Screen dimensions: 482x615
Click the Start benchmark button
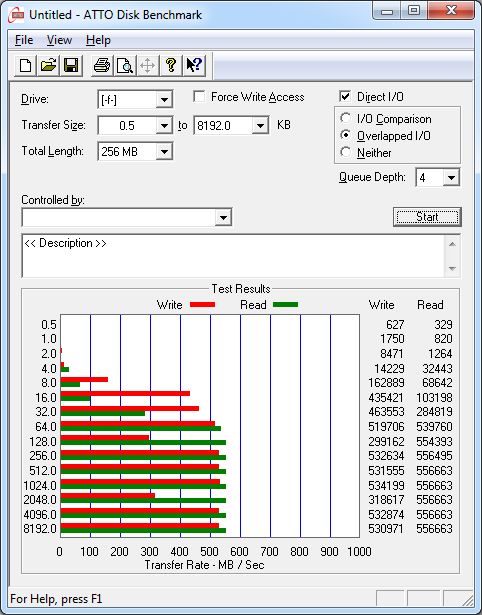pos(427,217)
